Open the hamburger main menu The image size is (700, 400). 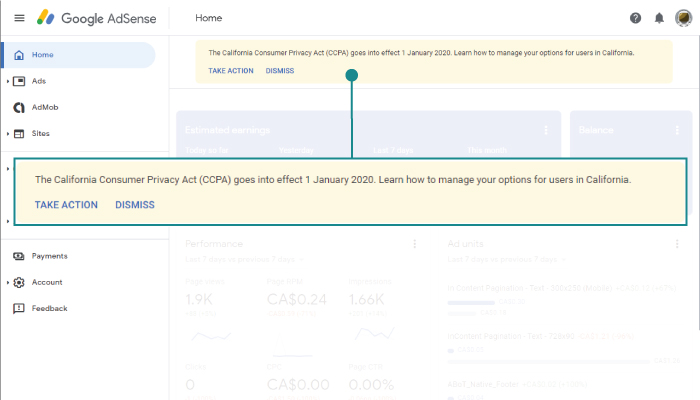19,18
